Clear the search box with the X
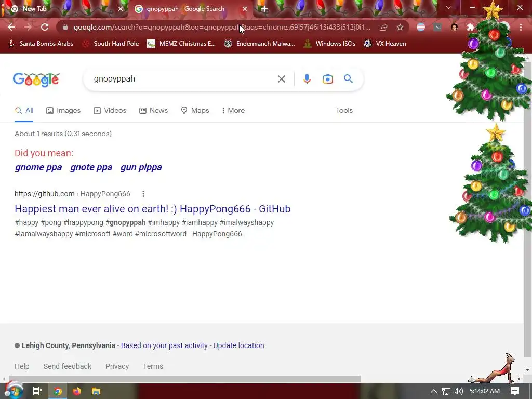 pos(281,79)
